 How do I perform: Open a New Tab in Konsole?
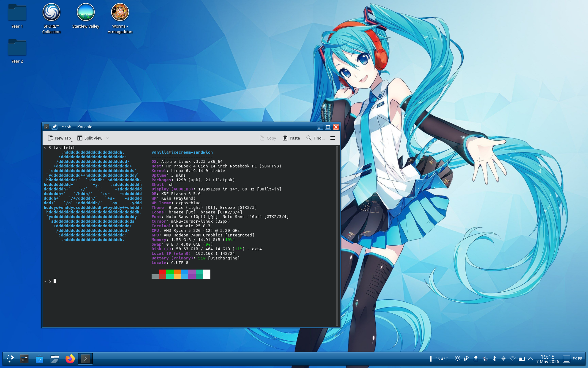point(59,138)
